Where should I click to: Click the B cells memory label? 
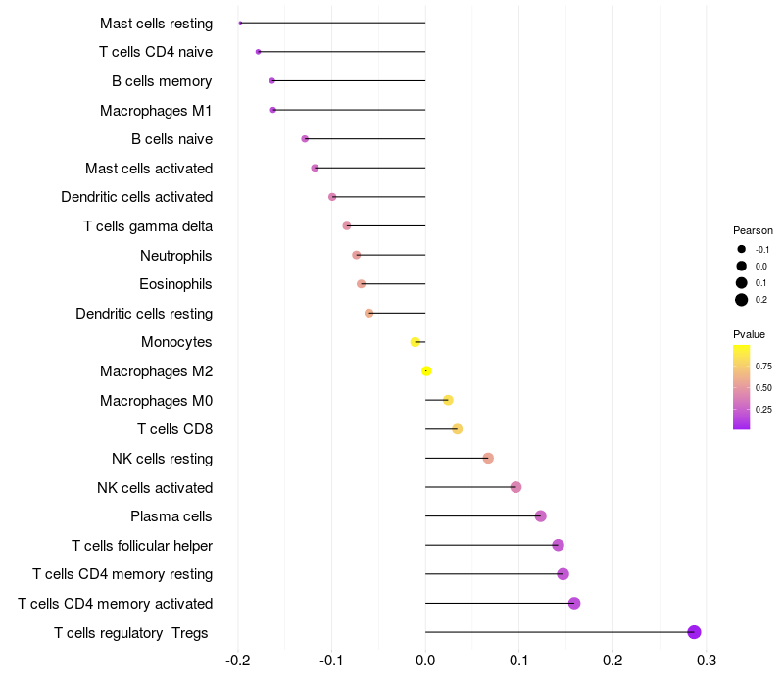[162, 81]
